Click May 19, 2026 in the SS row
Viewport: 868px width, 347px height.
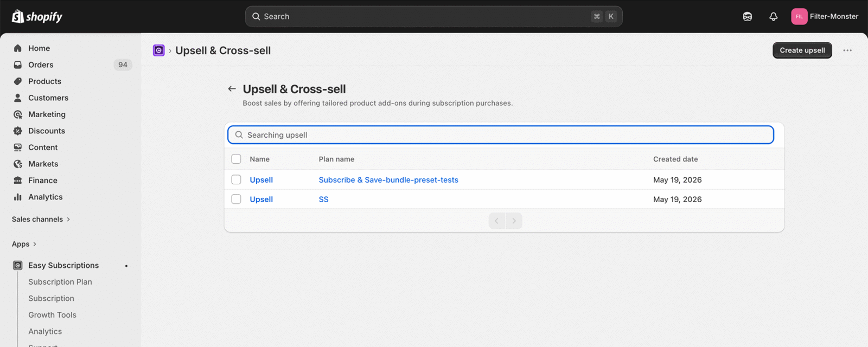click(x=677, y=200)
